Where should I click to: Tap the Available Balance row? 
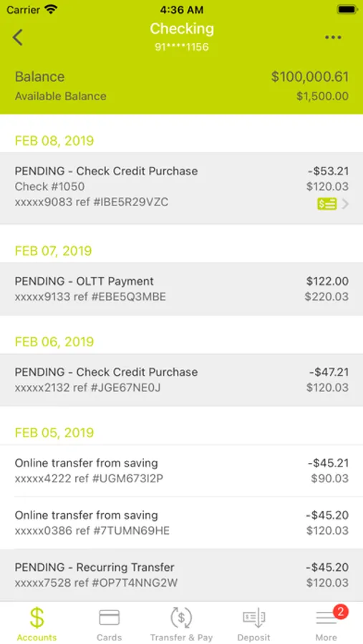(x=181, y=96)
